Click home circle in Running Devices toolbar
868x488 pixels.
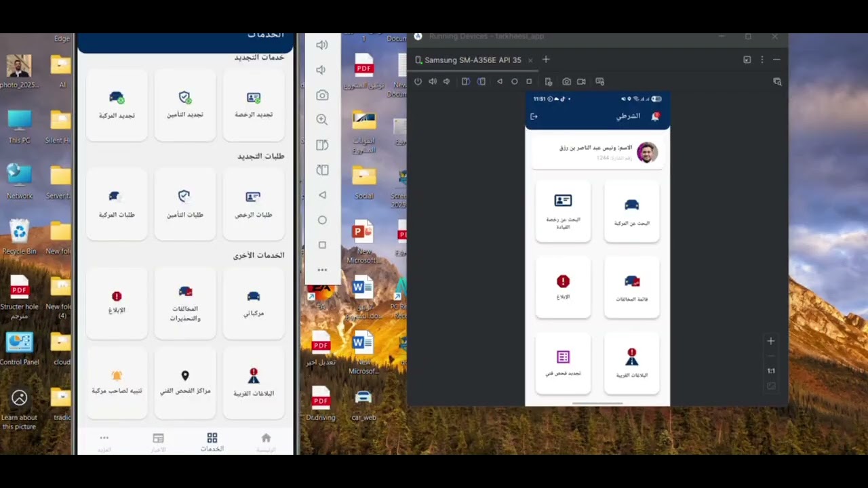click(x=515, y=81)
